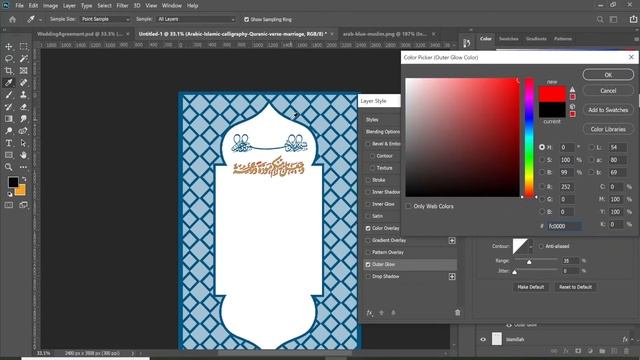Switch to the Gradients panel tab
This screenshot has width=640, height=360.
click(x=536, y=39)
